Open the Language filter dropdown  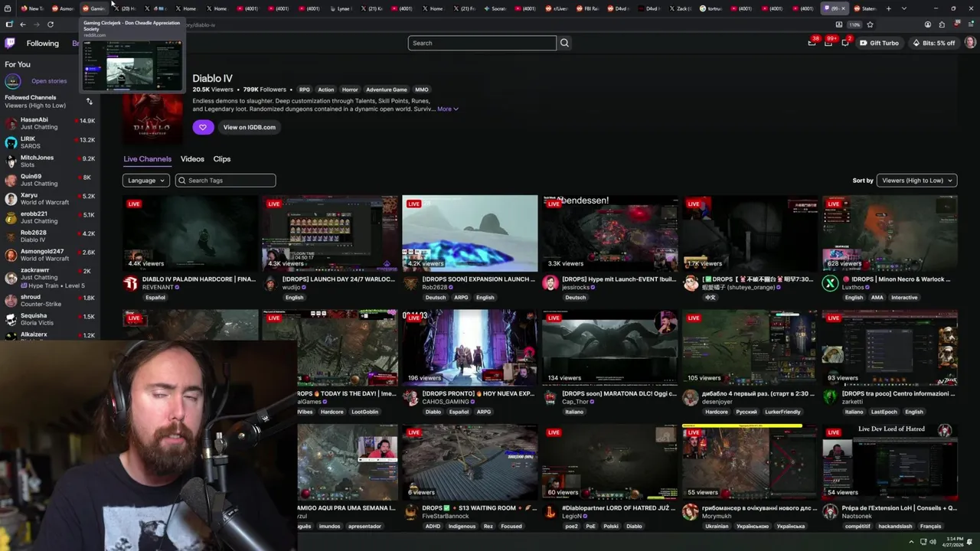coord(145,181)
